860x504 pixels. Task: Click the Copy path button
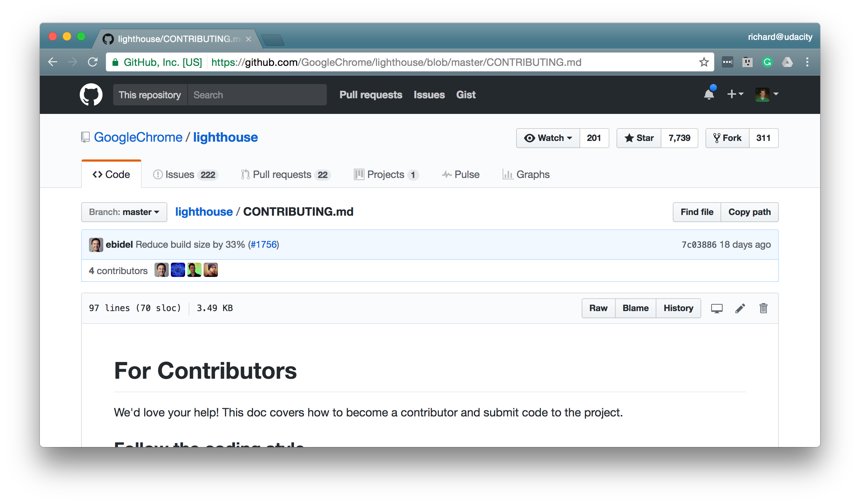750,212
